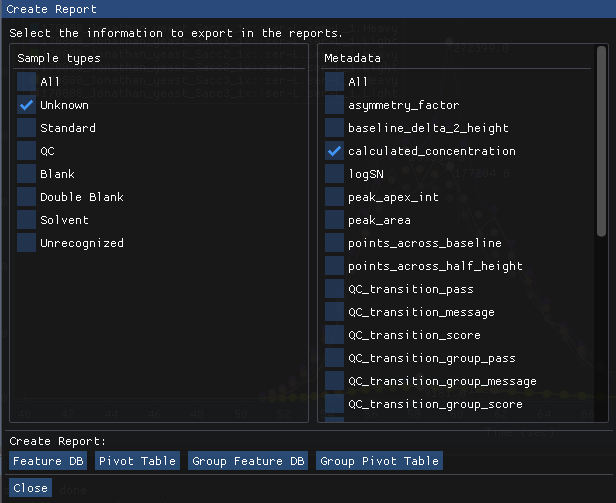Generate the Pivot Table report
The image size is (616, 503).
137,461
